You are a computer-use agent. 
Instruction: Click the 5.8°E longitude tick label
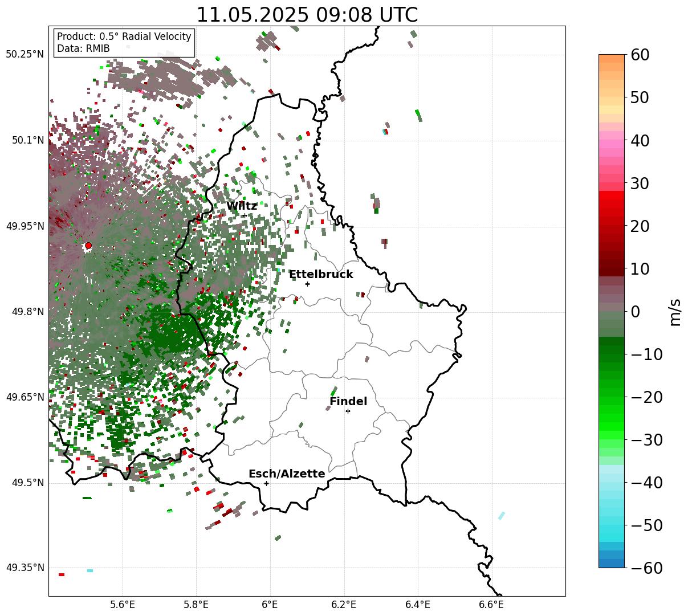[197, 605]
